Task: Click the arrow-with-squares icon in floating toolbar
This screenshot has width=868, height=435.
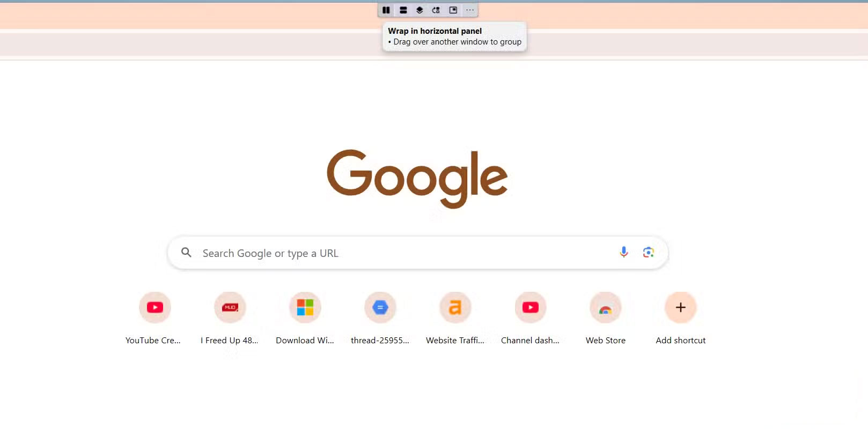Action: (x=436, y=10)
